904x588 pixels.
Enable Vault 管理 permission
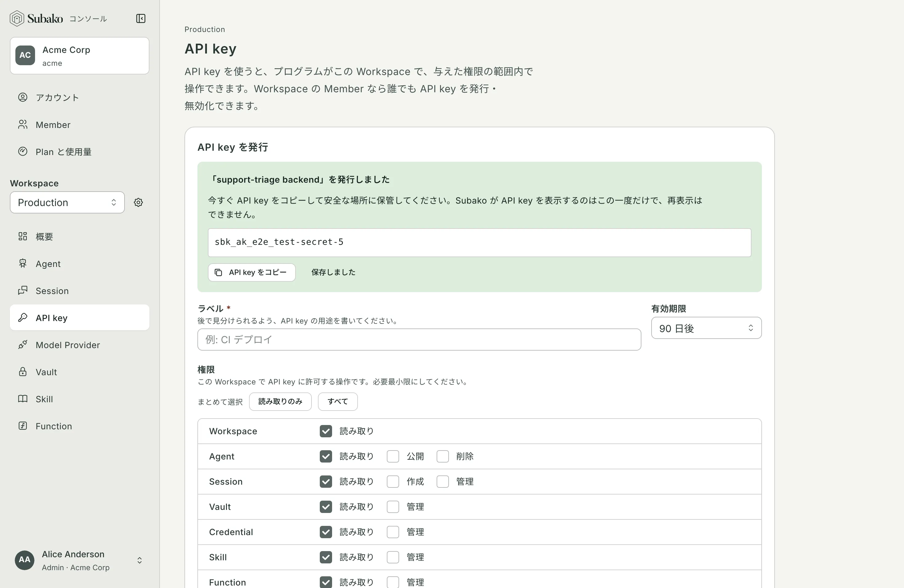393,507
